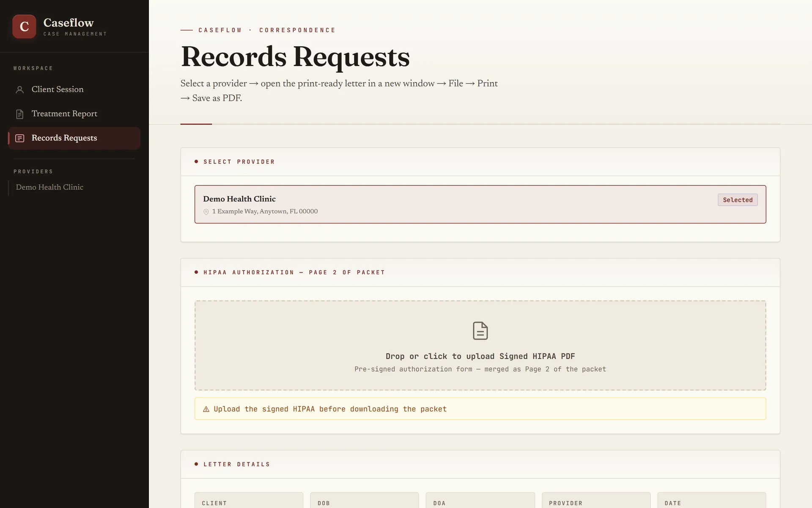Click the Letter Details section header
The height and width of the screenshot is (508, 812).
[x=236, y=464]
